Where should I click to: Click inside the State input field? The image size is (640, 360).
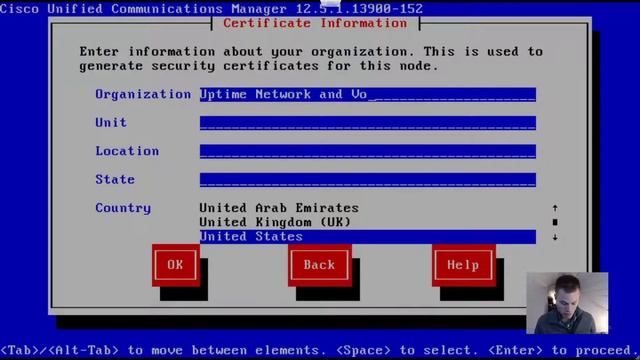coord(368,180)
